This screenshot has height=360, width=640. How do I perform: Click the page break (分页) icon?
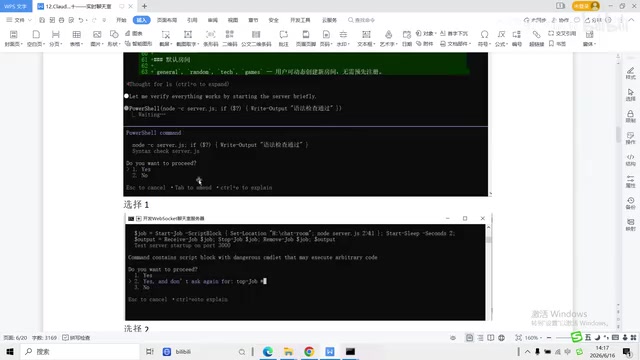[56, 35]
